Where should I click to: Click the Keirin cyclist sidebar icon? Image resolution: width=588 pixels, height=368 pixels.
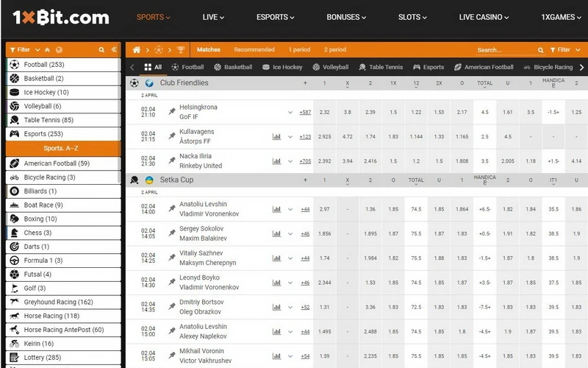click(x=14, y=344)
